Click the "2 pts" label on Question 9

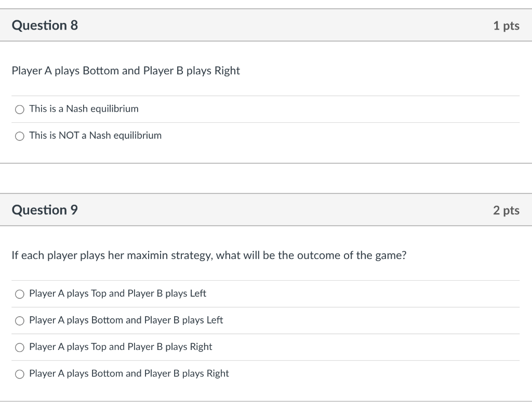coord(507,210)
